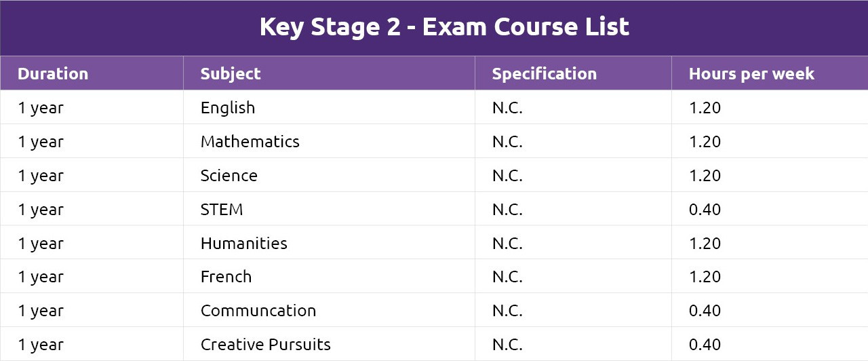Click the Specification column header
Screen dimensions: 868x361
point(545,74)
